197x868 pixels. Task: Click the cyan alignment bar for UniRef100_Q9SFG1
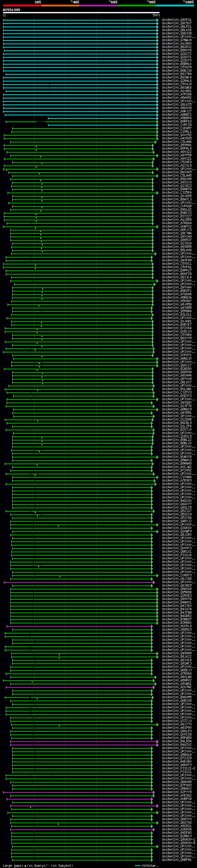pos(81,20)
